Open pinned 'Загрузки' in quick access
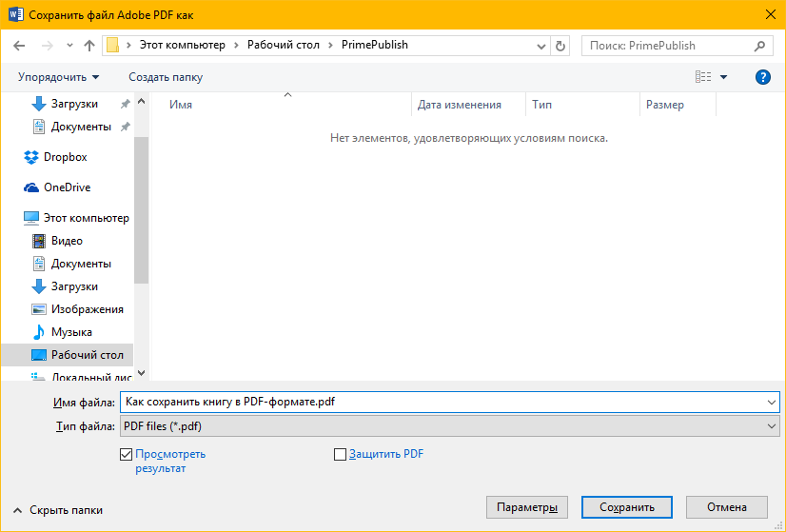786x532 pixels. 74,104
